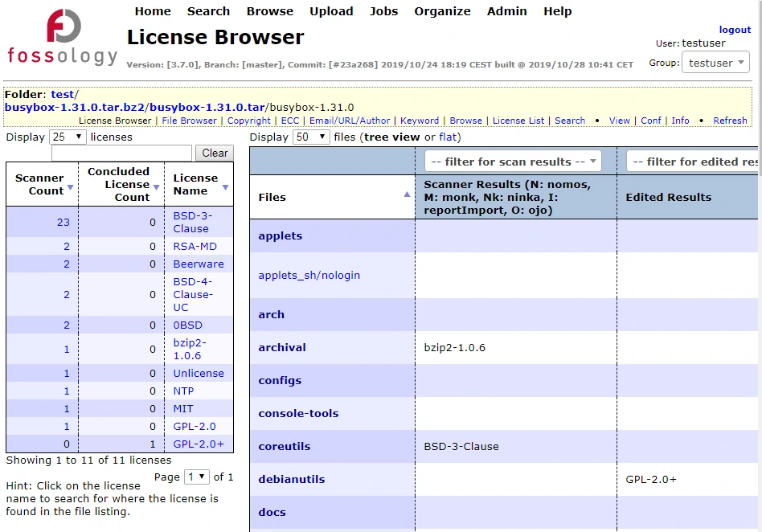Select the MIT license link
The height and width of the screenshot is (532, 762).
[182, 408]
